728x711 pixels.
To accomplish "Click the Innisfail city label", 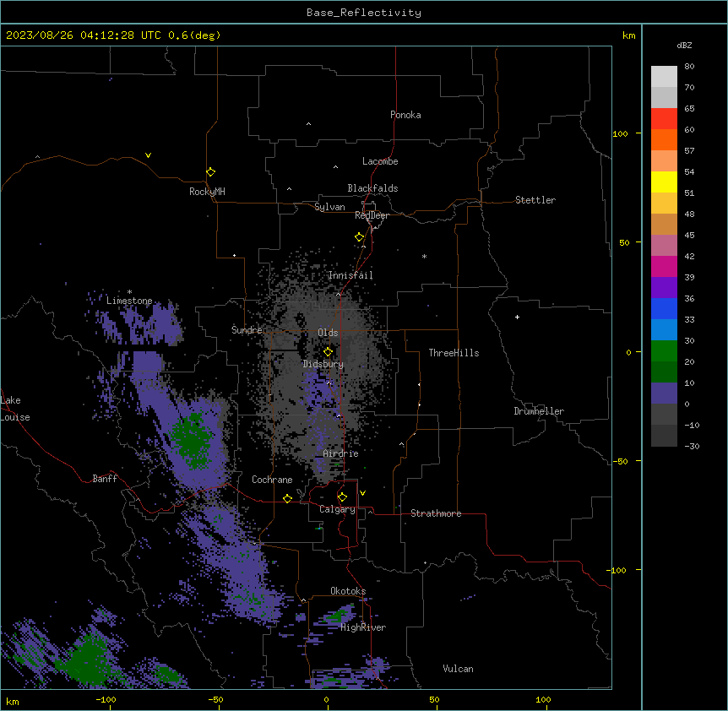I will (350, 275).
